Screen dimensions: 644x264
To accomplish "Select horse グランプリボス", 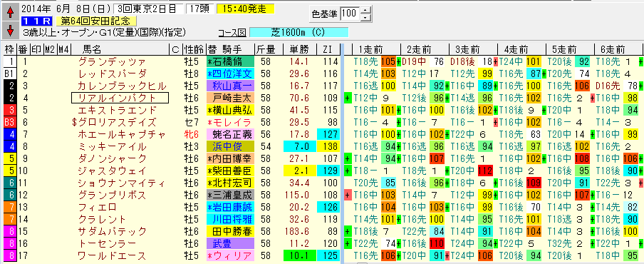I will coord(112,195).
